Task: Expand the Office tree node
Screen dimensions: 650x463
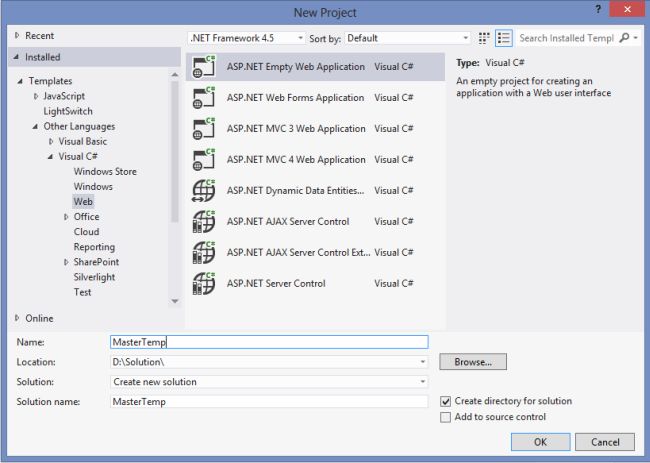Action: click(x=66, y=217)
